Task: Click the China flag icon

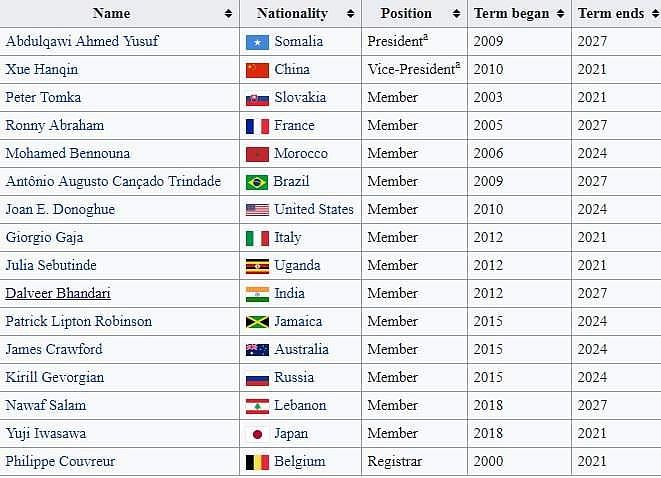Action: pyautogui.click(x=257, y=70)
